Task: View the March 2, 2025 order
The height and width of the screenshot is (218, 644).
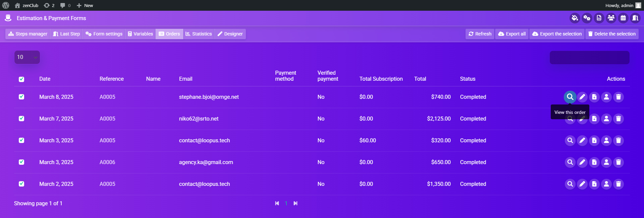Action: click(x=570, y=184)
